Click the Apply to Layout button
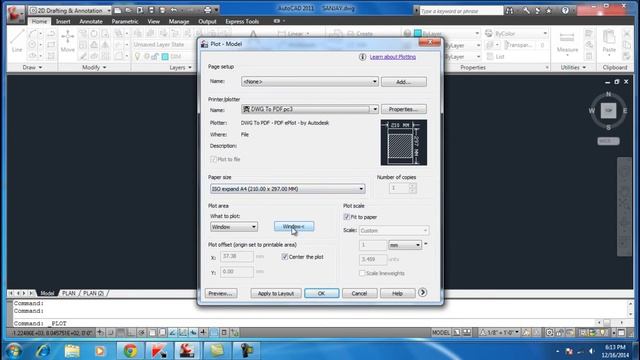The width and height of the screenshot is (640, 360). (276, 293)
